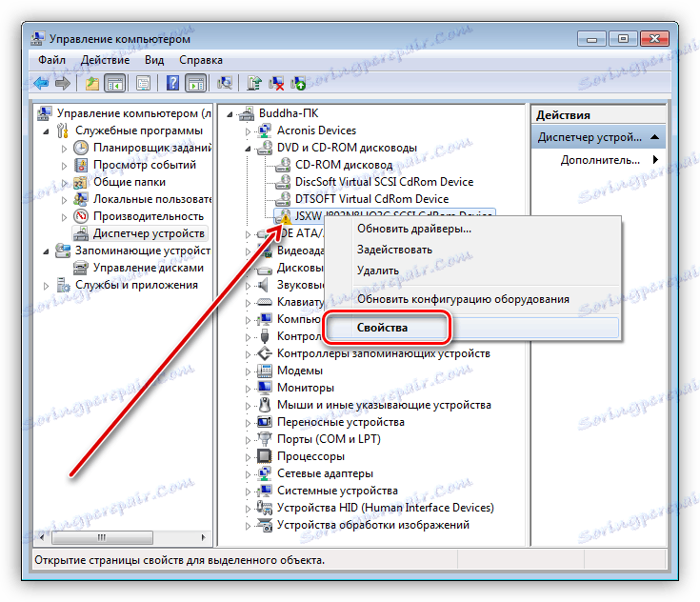Select DiscSoft Virtual SCSI CdRom Device

click(x=384, y=182)
